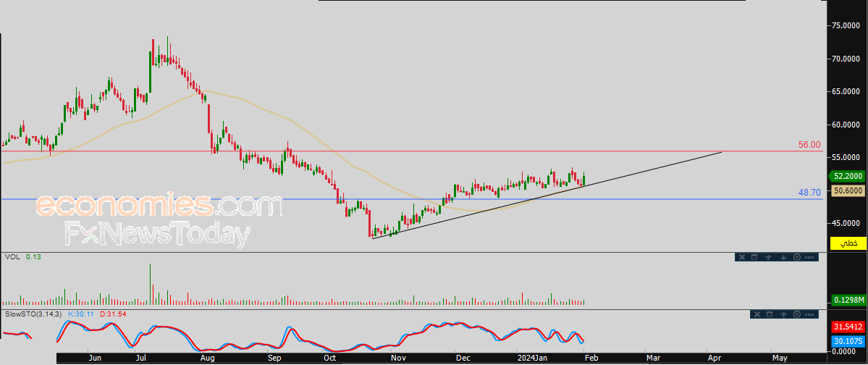Click the Oct label on time axis
The height and width of the screenshot is (365, 868).
(x=329, y=358)
